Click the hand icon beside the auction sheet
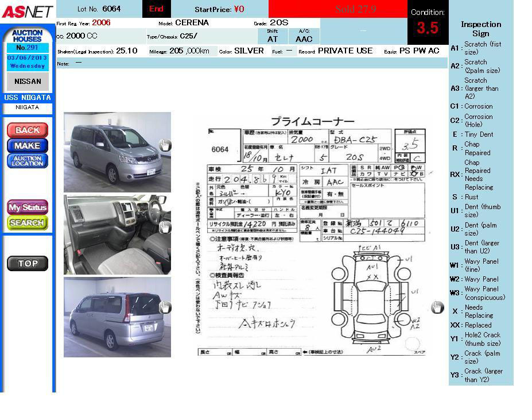 click(x=437, y=307)
